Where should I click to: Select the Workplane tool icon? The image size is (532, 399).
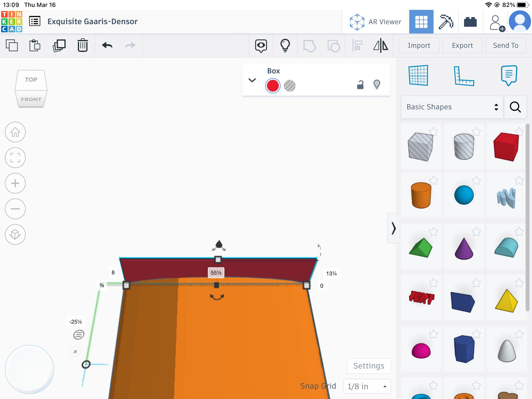click(418, 76)
